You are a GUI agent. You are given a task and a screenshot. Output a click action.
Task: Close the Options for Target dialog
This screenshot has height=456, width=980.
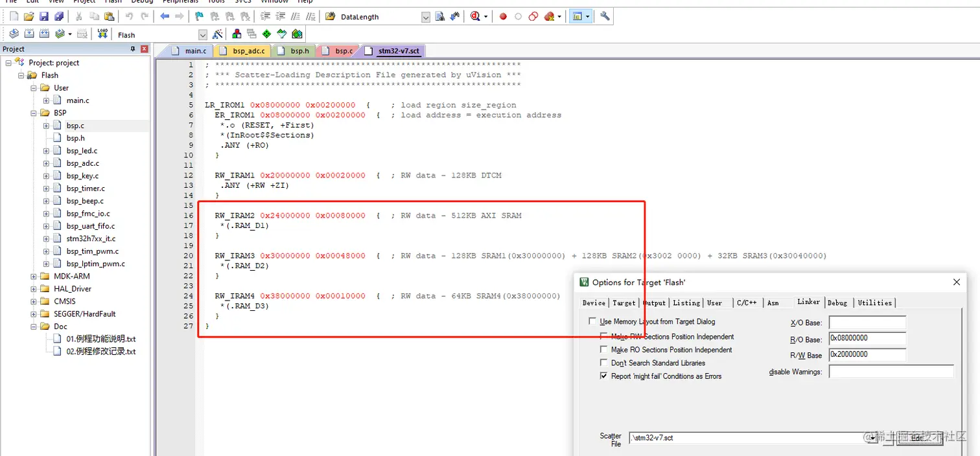pyautogui.click(x=956, y=282)
